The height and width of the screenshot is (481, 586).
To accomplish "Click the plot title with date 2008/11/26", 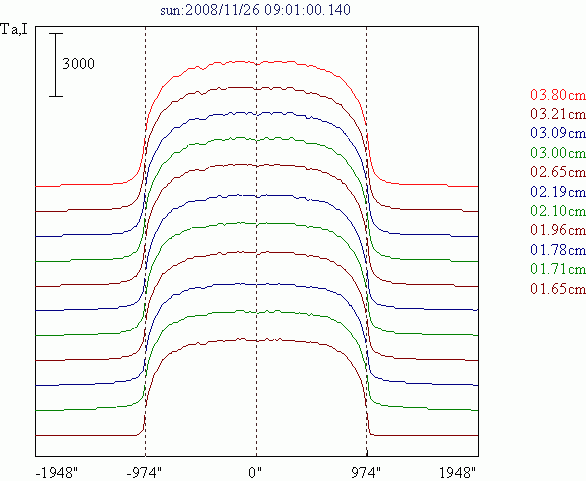I will coord(256,10).
